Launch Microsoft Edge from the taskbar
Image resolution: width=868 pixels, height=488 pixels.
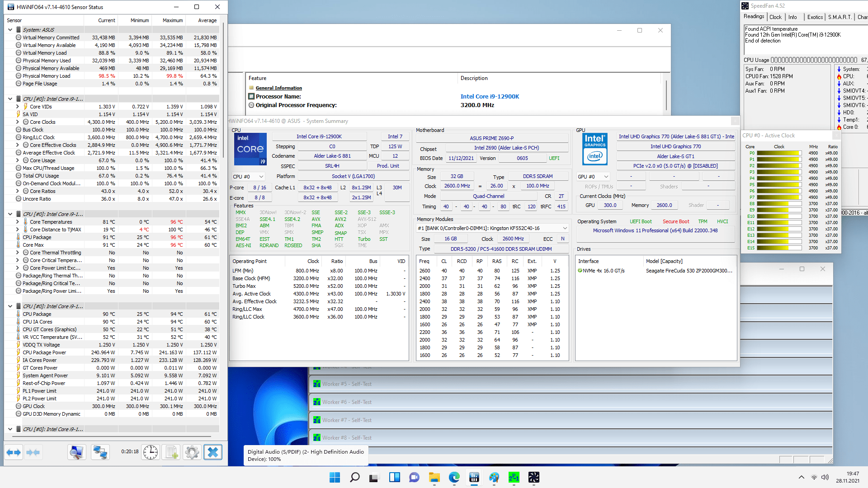pyautogui.click(x=454, y=477)
